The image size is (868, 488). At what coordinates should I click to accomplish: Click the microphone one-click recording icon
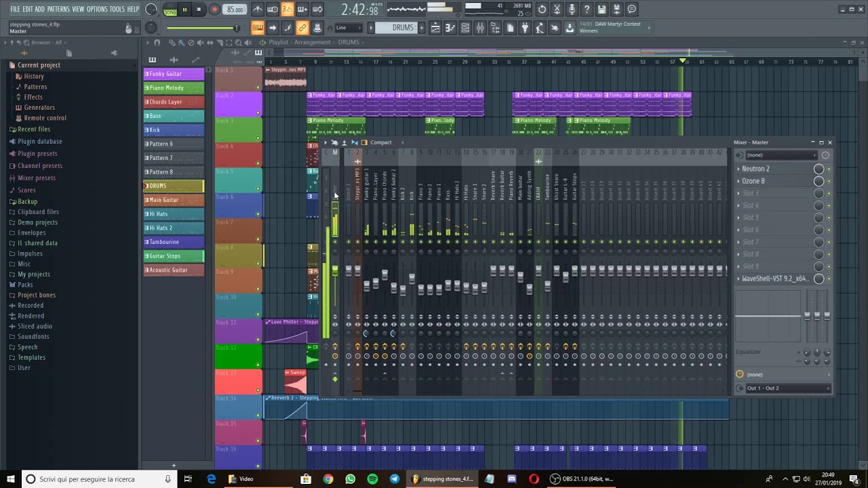(x=572, y=9)
